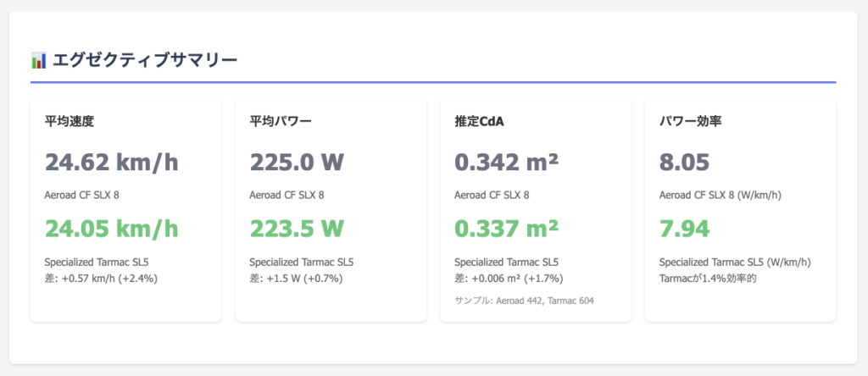Click the 24.62 km/h Aeroad speed value
Screen dimensions: 868x376
pos(111,162)
